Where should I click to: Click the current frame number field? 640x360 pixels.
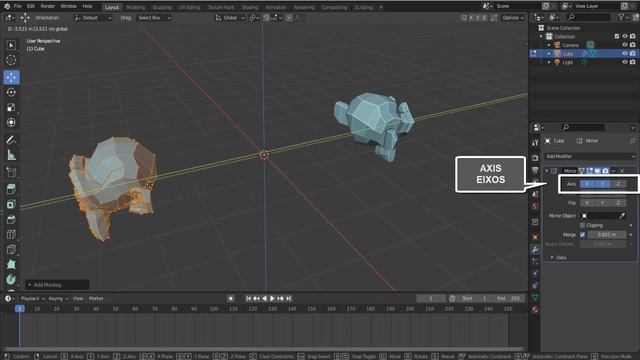tap(431, 299)
